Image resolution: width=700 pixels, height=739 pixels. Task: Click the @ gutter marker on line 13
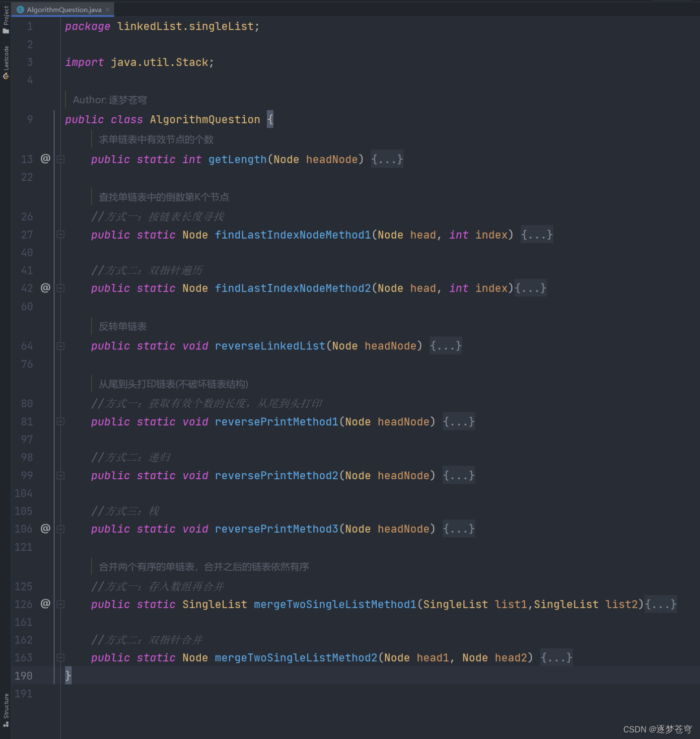pyautogui.click(x=45, y=159)
